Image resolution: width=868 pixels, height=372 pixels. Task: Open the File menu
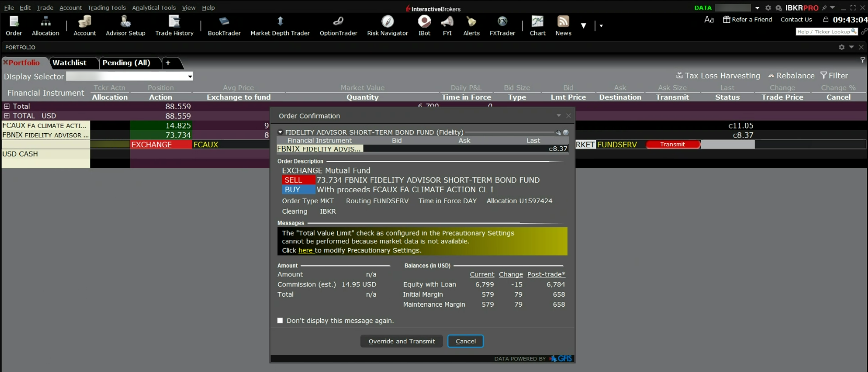click(x=9, y=8)
